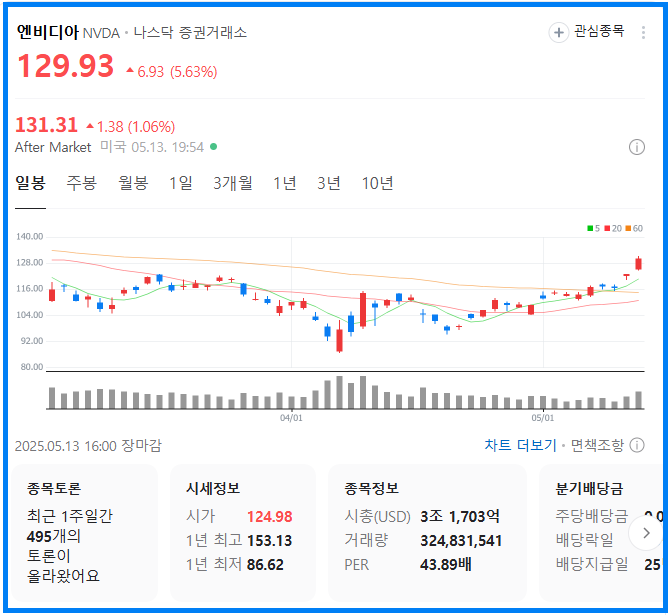Click the 495개의 discussion count text
This screenshot has height=615, width=668.
point(54,536)
